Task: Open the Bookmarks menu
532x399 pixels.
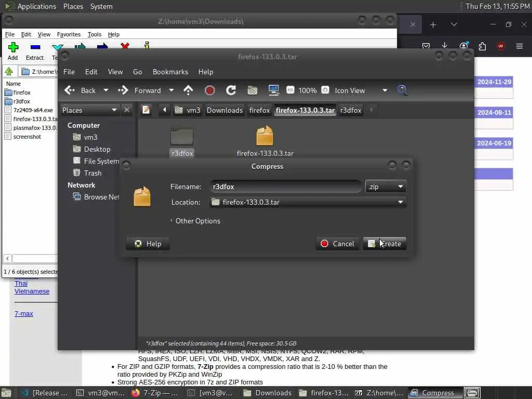Action: (170, 72)
